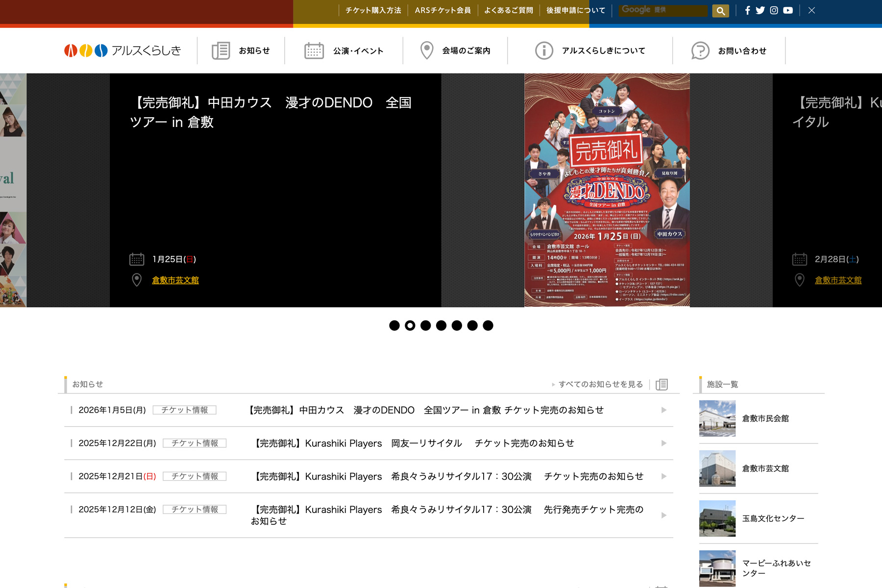
Task: Open the チケット購入方法 menu item
Action: (x=374, y=10)
